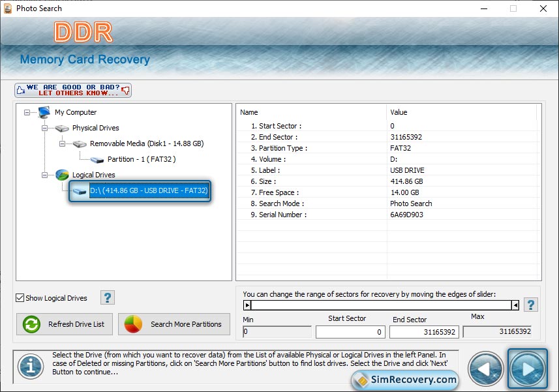Select the '2. End Sector :' row
This screenshot has height=392, width=559.
(x=389, y=137)
